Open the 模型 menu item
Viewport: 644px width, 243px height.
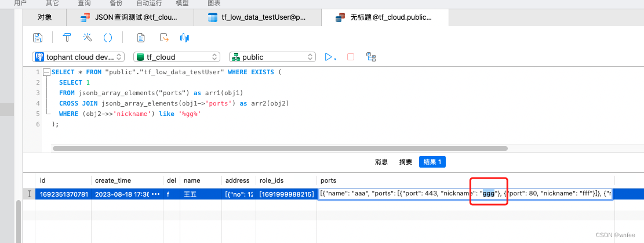[183, 3]
